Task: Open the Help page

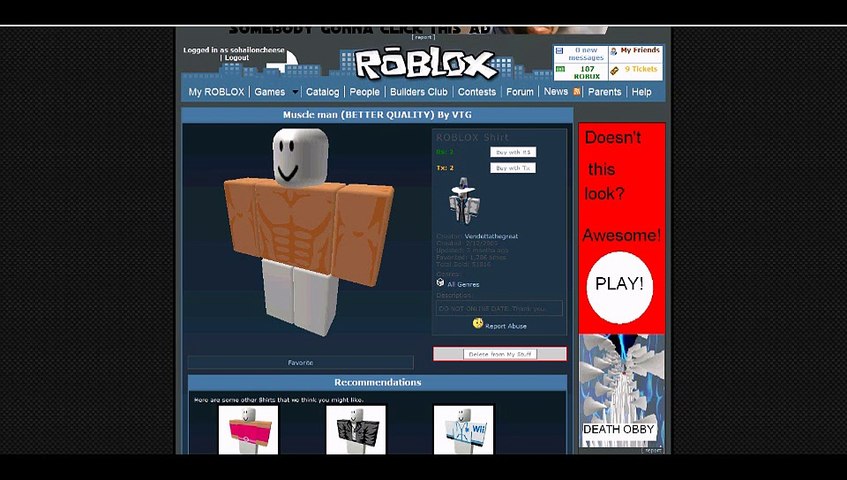Action: point(641,92)
